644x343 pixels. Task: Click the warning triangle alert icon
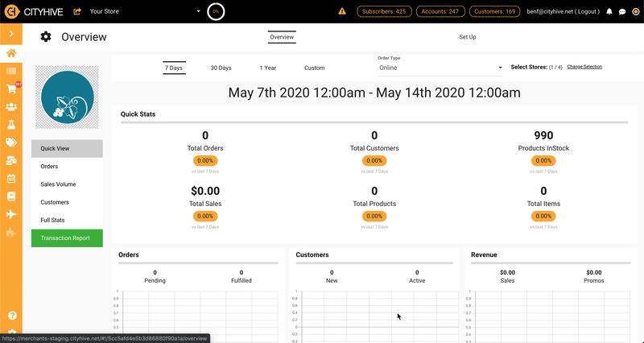pyautogui.click(x=342, y=11)
